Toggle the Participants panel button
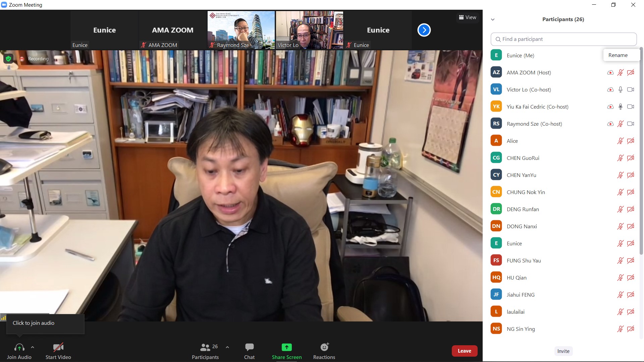 point(205,351)
